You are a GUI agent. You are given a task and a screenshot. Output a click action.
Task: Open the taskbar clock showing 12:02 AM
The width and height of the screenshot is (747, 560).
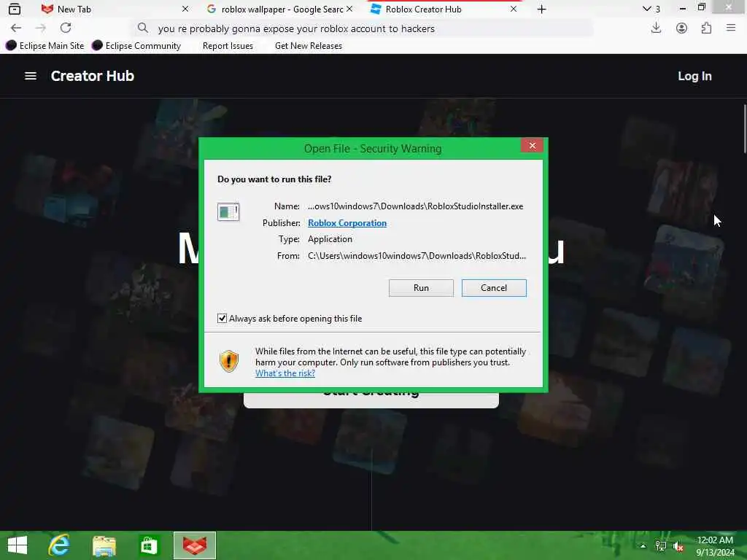pos(715,546)
